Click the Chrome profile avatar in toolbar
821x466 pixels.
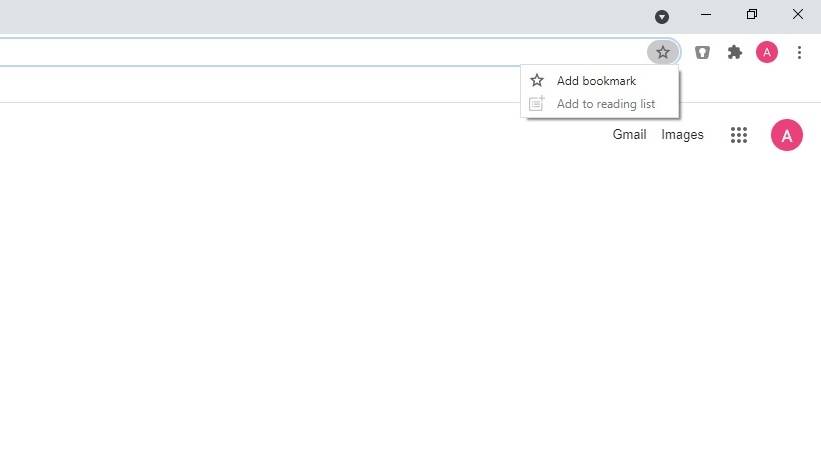pyautogui.click(x=767, y=52)
